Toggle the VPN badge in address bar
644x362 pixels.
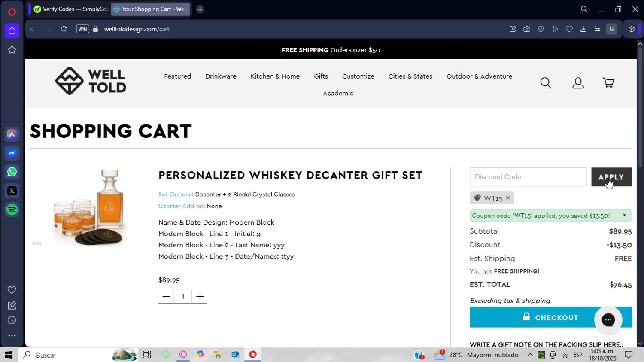[x=82, y=29]
